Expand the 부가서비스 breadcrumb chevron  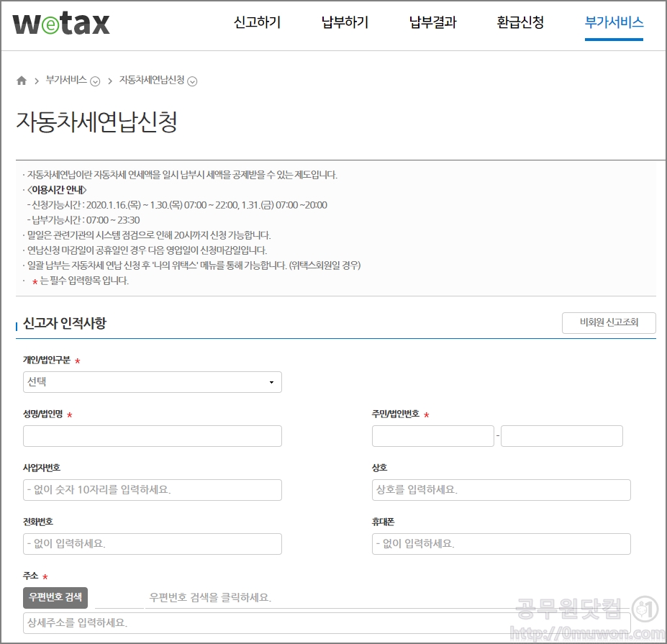click(93, 82)
